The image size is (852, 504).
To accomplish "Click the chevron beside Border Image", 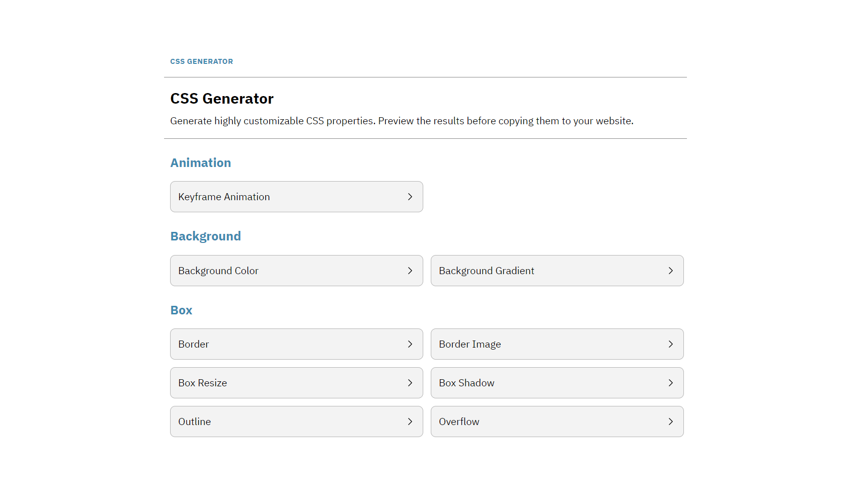I will (x=671, y=344).
